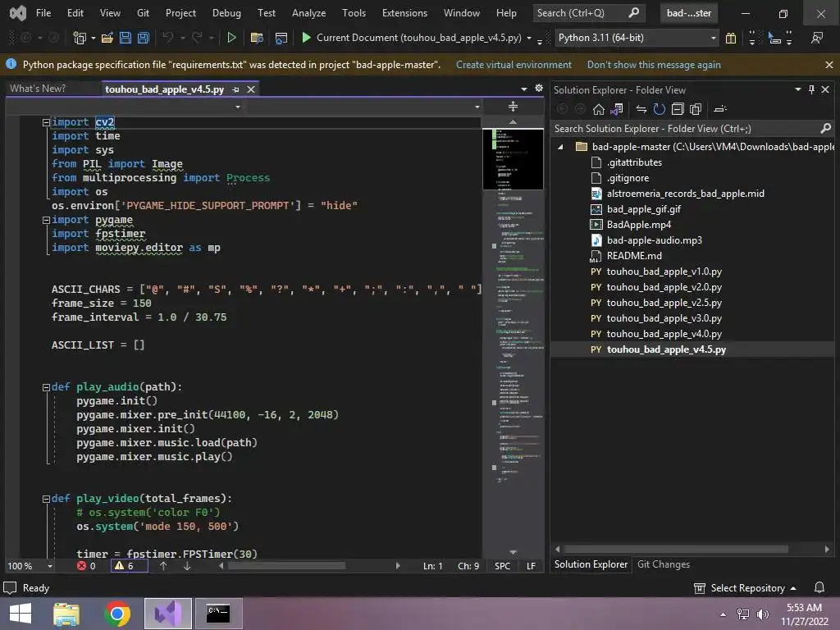This screenshot has height=630, width=840.
Task: Click the Start Without Debugging outline arrow
Action: 231,38
